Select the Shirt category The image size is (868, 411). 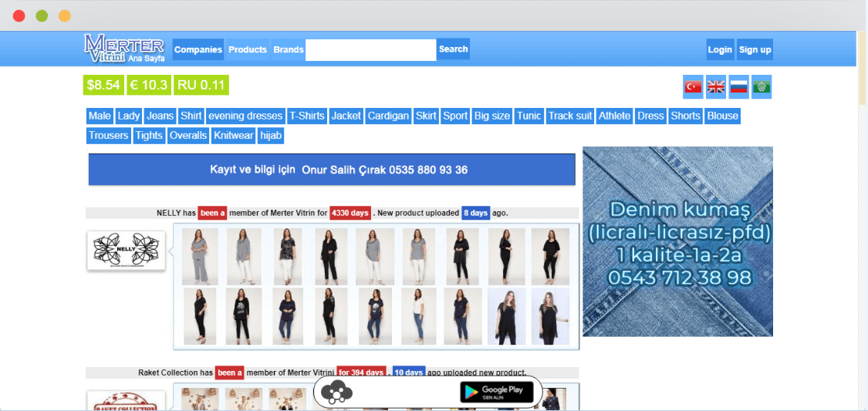pos(191,116)
